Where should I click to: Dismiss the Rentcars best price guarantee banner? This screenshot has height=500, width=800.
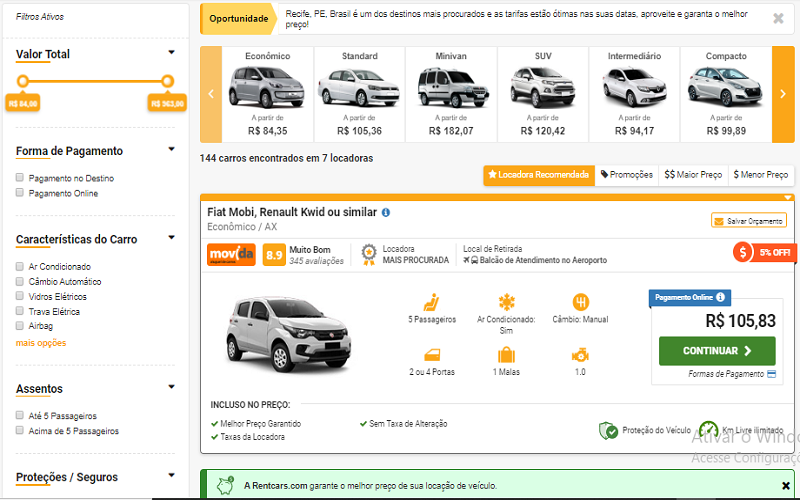coord(786,486)
